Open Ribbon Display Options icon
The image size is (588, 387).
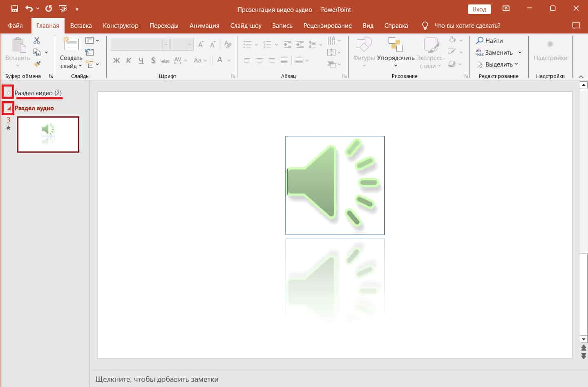pos(506,9)
